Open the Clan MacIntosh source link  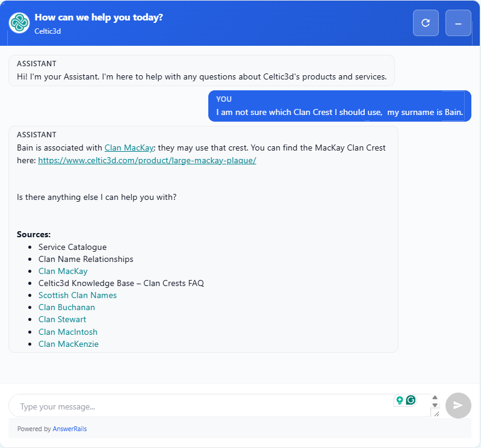pyautogui.click(x=68, y=332)
